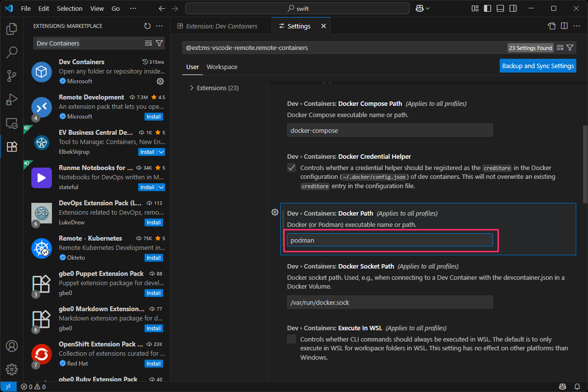Install gbe0 Markdown Extension pack

click(154, 328)
